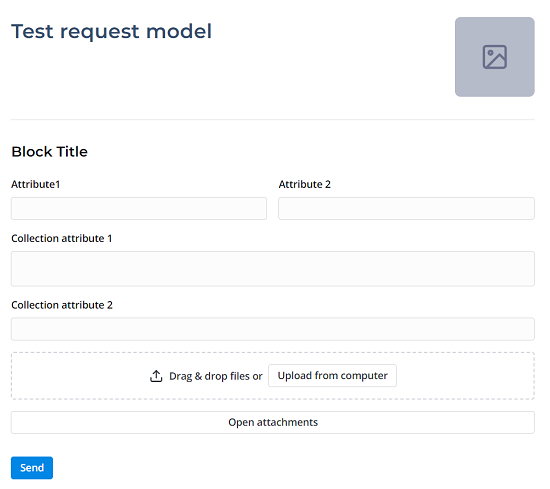Click the "Drag & drop files or" text

click(216, 376)
